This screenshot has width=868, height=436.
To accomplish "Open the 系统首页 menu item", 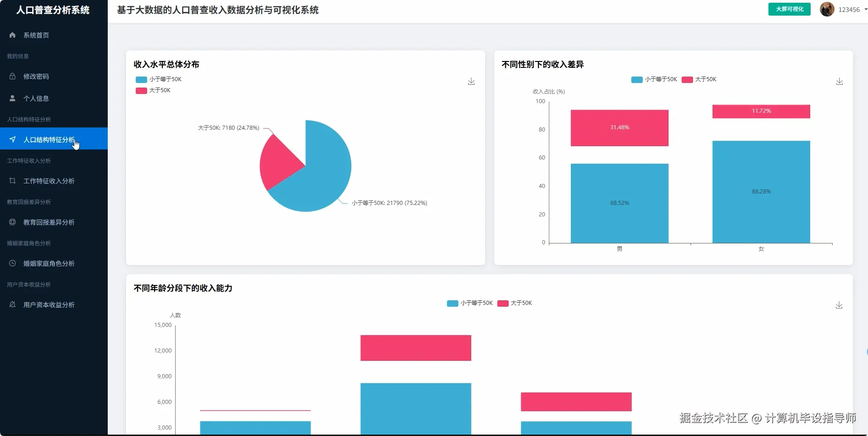I will click(54, 35).
